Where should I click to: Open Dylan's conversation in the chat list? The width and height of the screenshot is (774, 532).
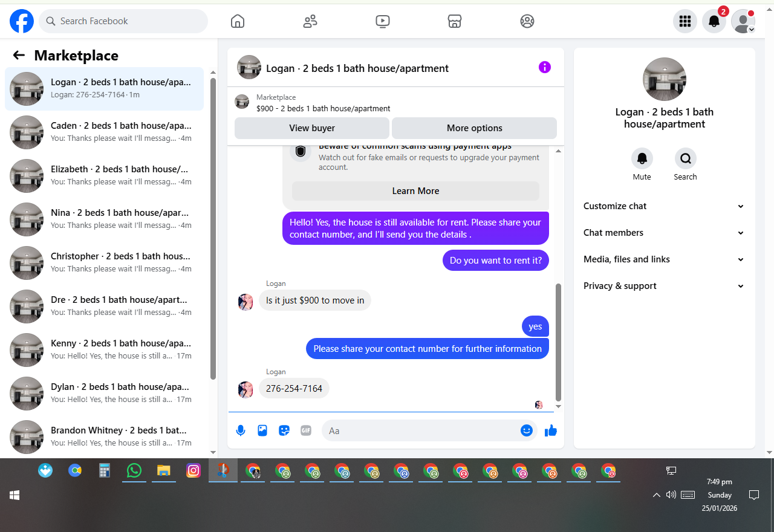tap(104, 394)
